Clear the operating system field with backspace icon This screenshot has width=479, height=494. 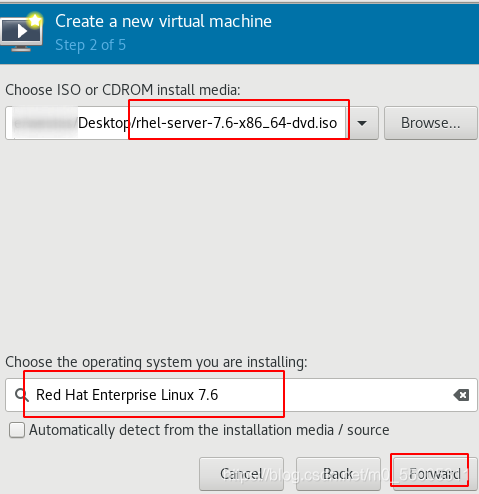[461, 395]
